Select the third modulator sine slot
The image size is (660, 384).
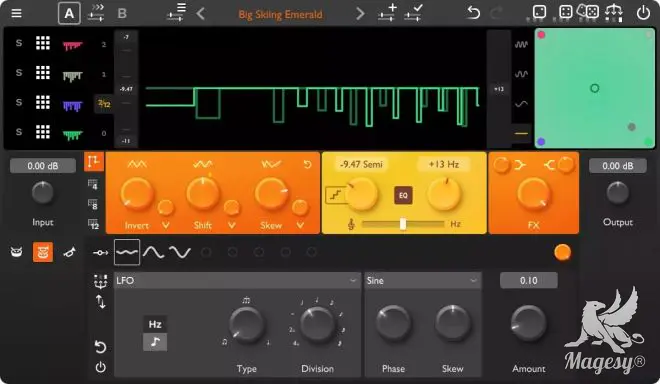[x=180, y=252]
